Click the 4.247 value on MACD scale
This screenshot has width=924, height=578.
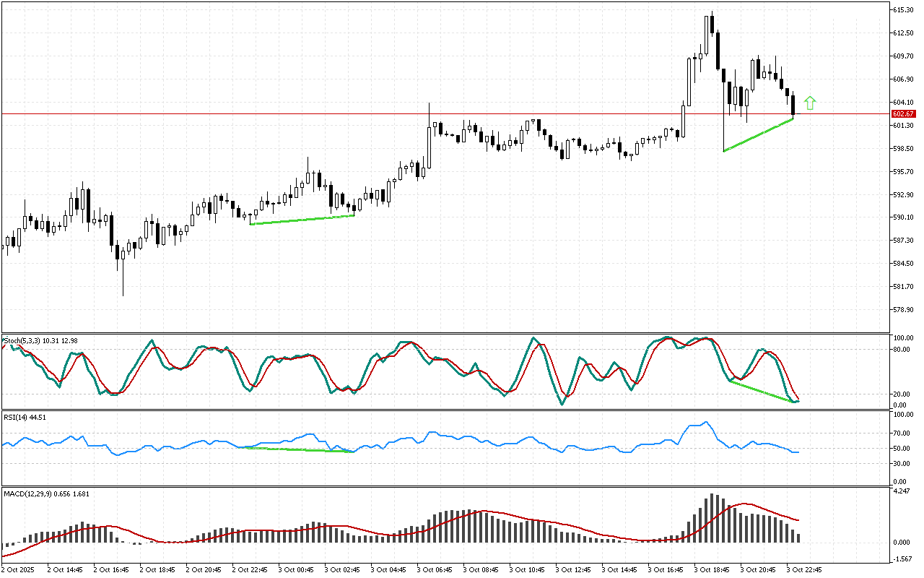902,492
